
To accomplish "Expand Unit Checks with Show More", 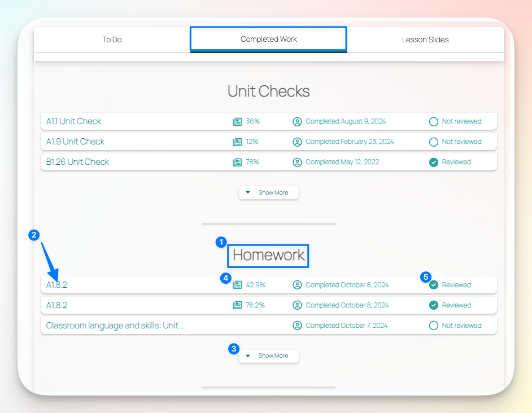I will click(x=269, y=192).
